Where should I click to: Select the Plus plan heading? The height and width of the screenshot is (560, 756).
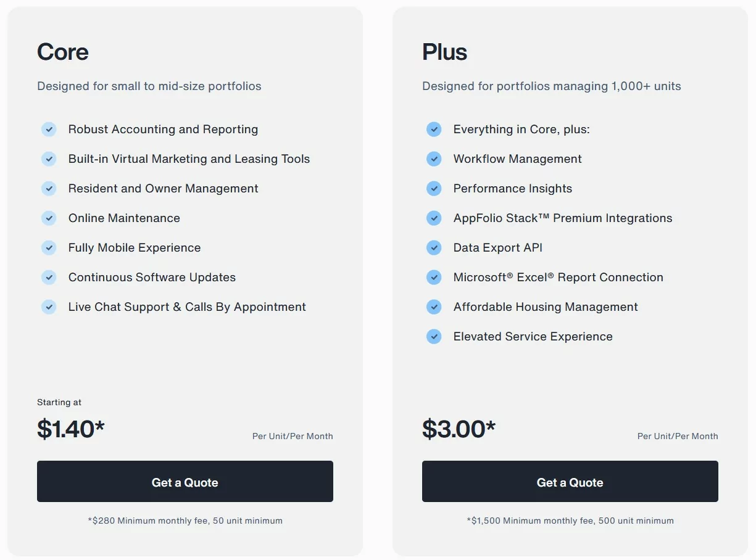point(444,52)
